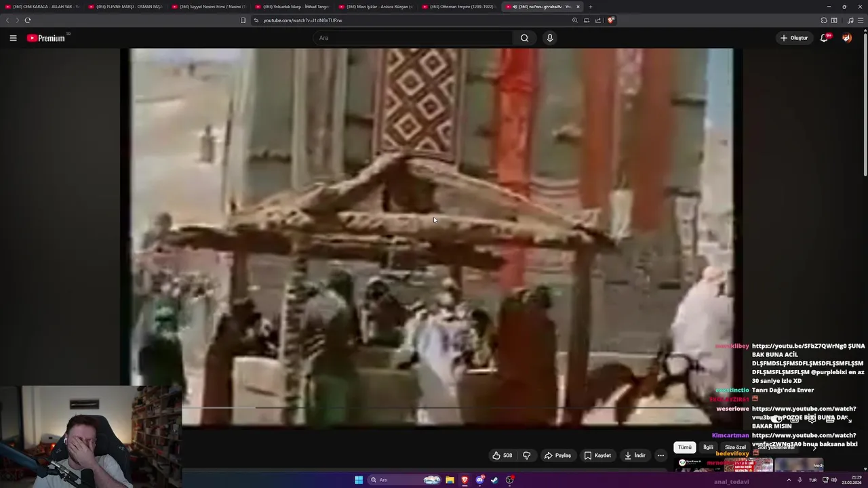Screen dimensions: 868x488
Task: Open the OBS icon on the taskbar
Action: (509, 480)
